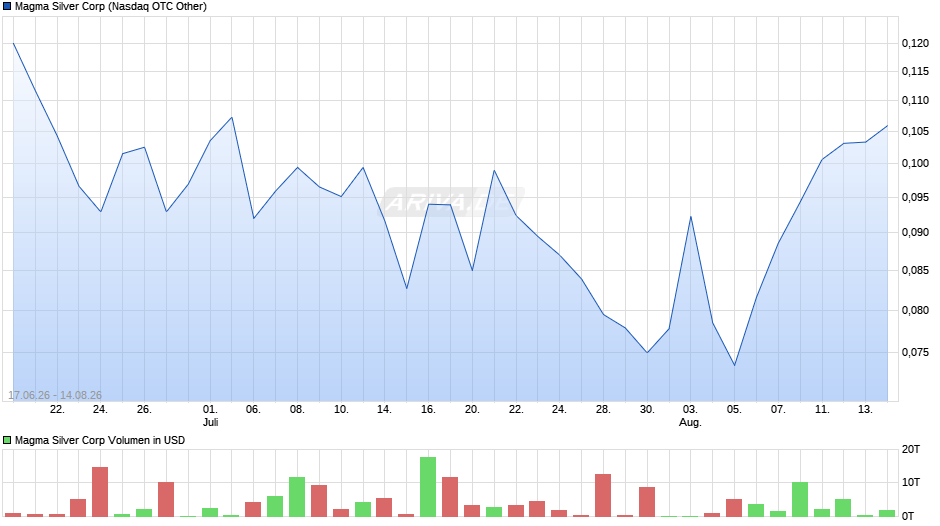This screenshot has height=526, width=940.
Task: Click the date range 17.06.26 - 14.08.26
Action: (x=55, y=395)
